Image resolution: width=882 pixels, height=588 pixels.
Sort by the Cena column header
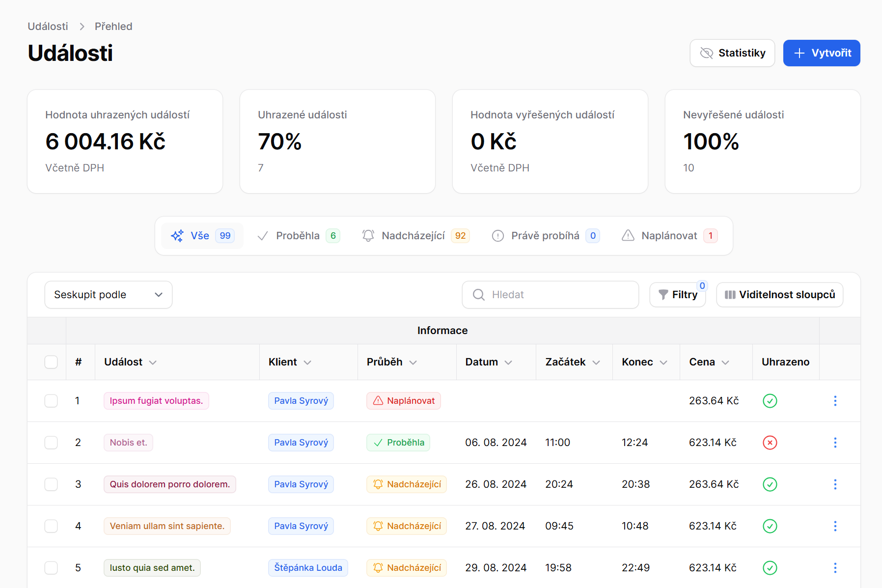pos(709,362)
